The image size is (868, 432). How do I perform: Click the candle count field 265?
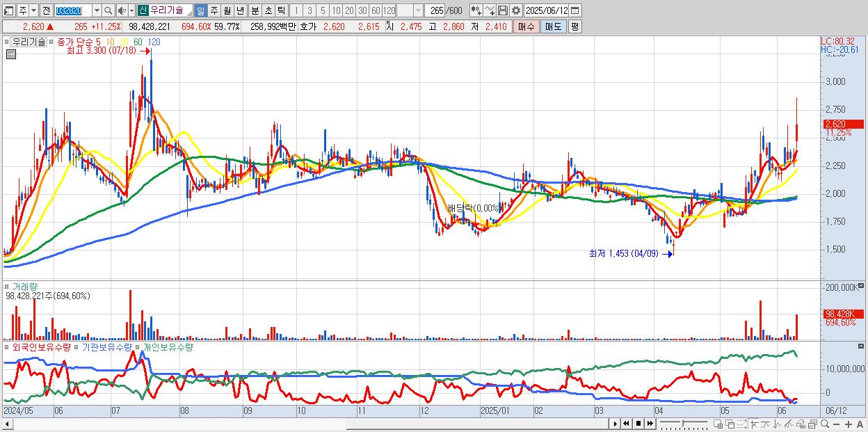click(436, 10)
